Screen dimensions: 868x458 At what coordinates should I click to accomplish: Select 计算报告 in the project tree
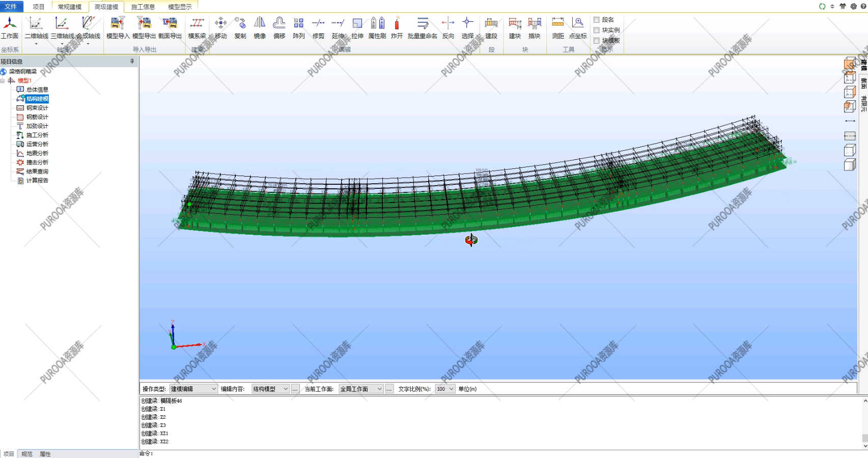37,181
